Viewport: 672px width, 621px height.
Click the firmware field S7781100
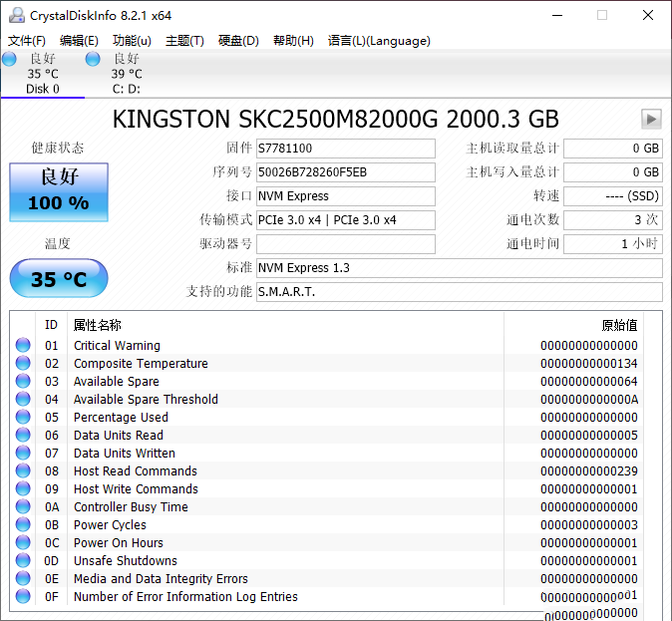[x=345, y=149]
